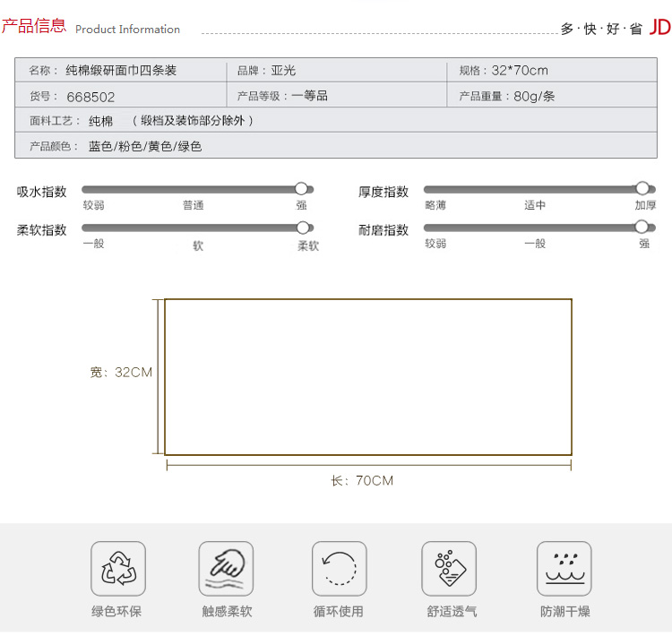Viewport: 672px width, 636px height.
Task: Click the 舒适透气 caption
Action: (452, 611)
